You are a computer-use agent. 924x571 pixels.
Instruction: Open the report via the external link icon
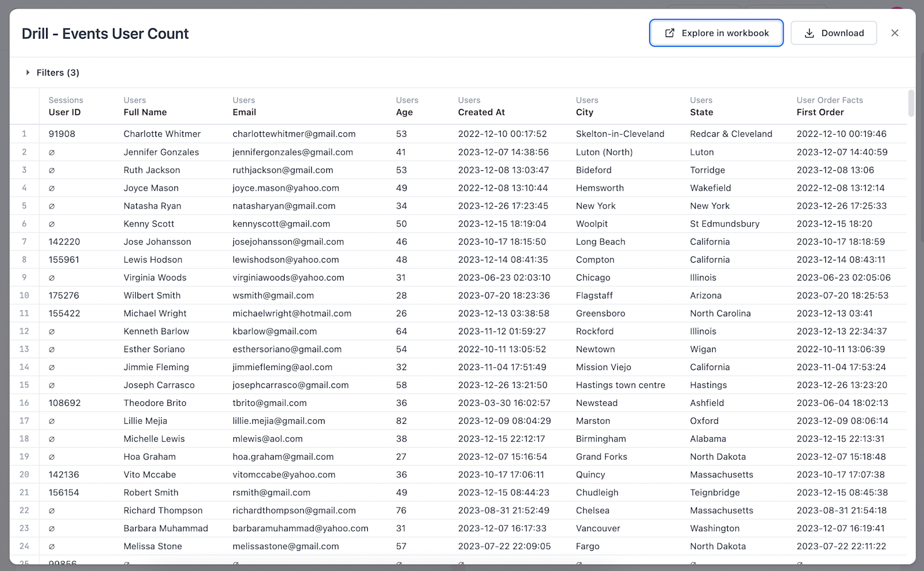[670, 33]
